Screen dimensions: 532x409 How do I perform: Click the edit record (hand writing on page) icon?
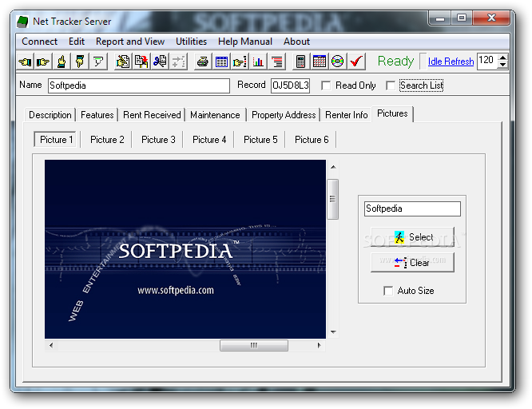(123, 62)
